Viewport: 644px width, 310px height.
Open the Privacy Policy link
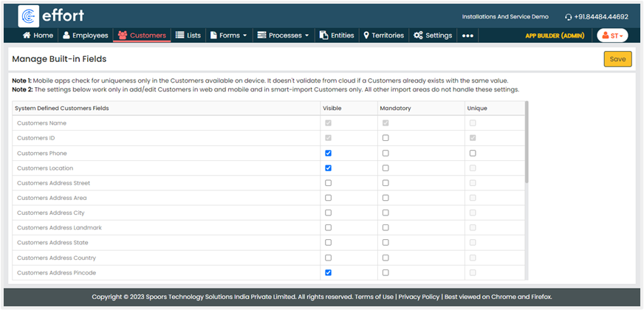click(418, 297)
